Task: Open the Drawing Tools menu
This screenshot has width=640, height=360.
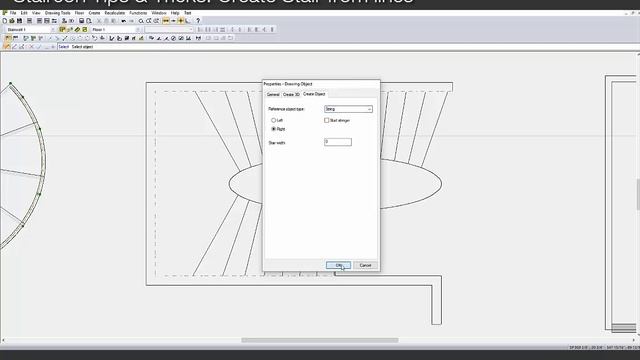Action: [58, 13]
